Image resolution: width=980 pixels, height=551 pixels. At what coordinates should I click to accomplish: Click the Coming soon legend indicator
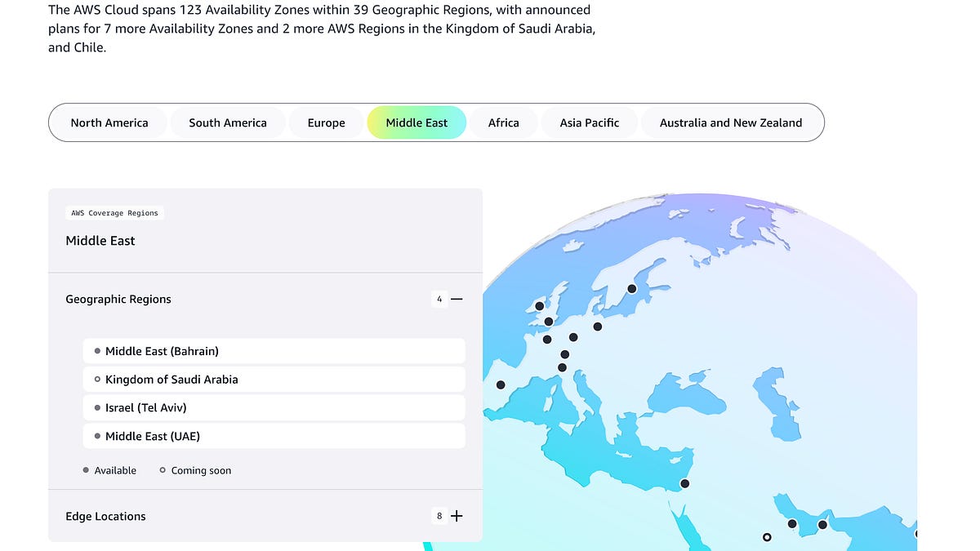(162, 470)
